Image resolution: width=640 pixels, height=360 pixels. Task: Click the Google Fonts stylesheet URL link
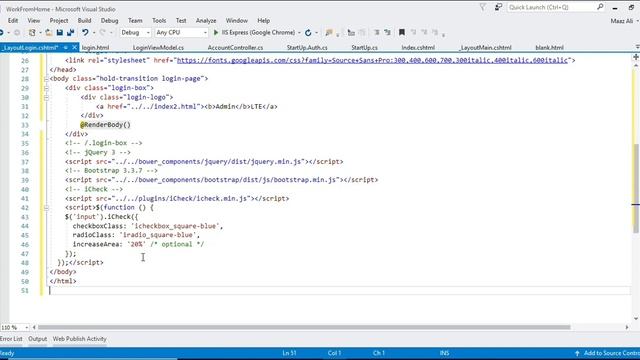click(x=372, y=60)
